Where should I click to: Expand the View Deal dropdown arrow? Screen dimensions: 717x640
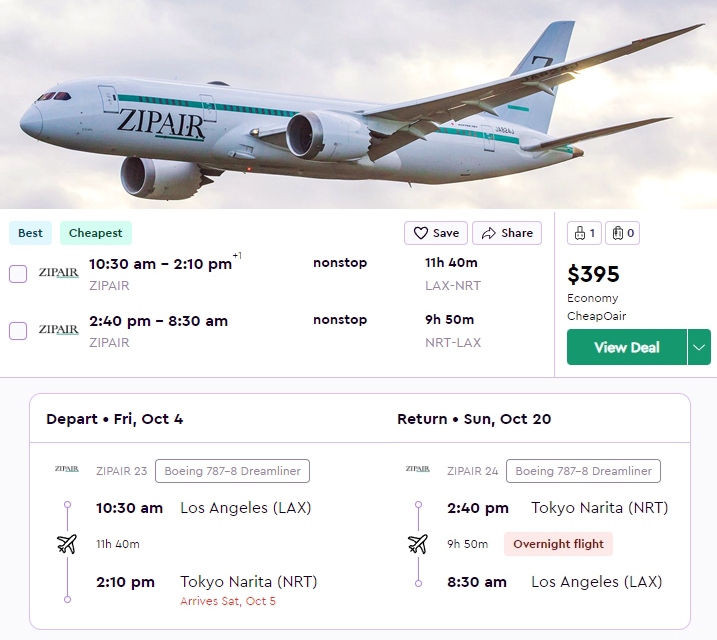699,347
